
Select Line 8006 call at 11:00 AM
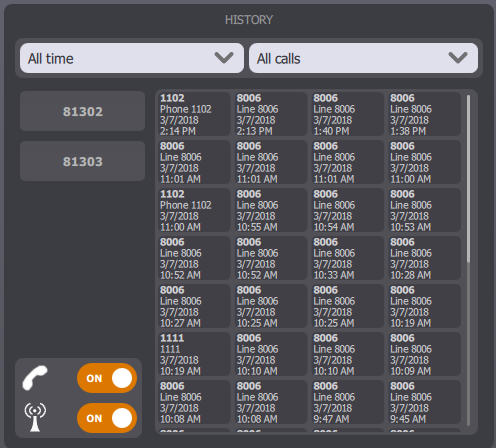pos(424,162)
